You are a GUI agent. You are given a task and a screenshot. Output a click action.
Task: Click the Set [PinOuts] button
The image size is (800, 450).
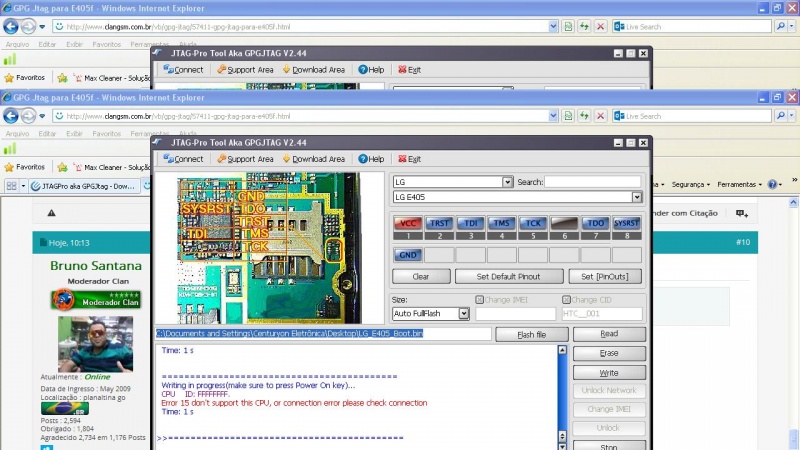tap(605, 277)
